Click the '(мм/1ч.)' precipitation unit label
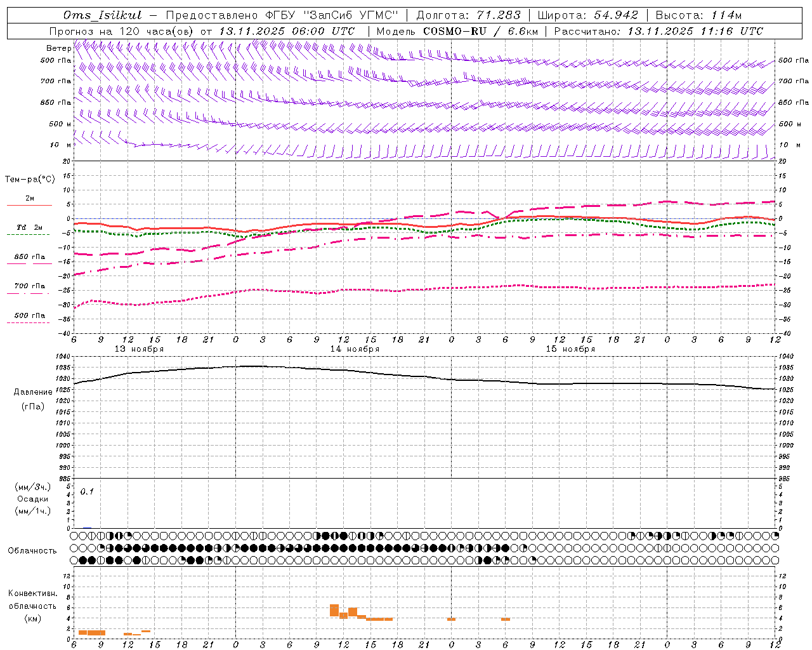The height and width of the screenshot is (650, 812). coord(33,511)
